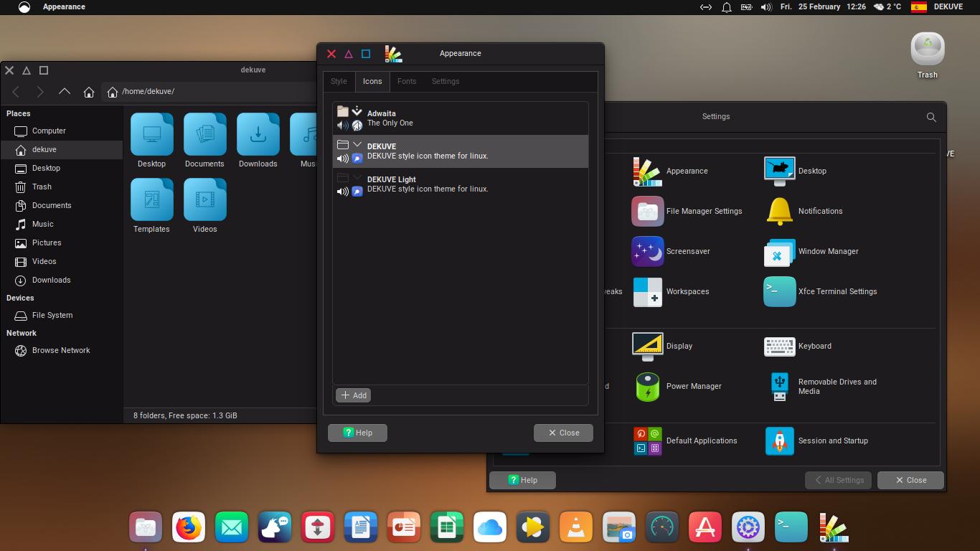Click the /home/dekuve/ path field
Image resolution: width=980 pixels, height=551 pixels.
click(x=209, y=92)
